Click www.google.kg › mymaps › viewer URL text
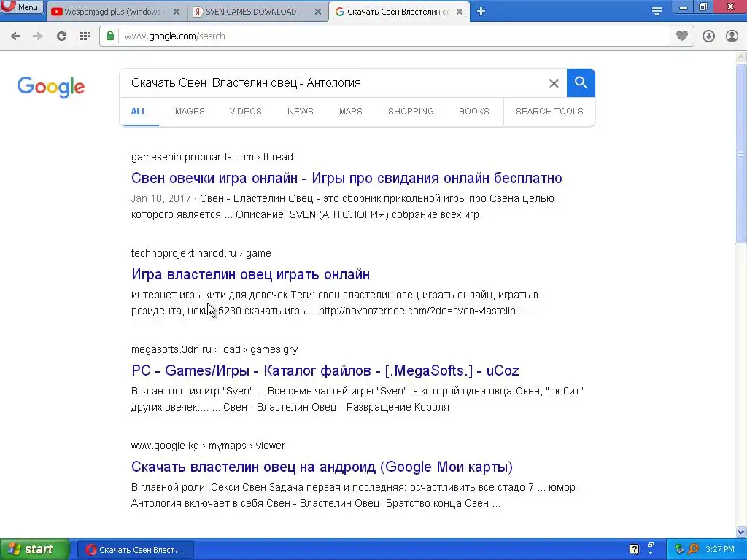Screen dimensions: 747x560 208,446
